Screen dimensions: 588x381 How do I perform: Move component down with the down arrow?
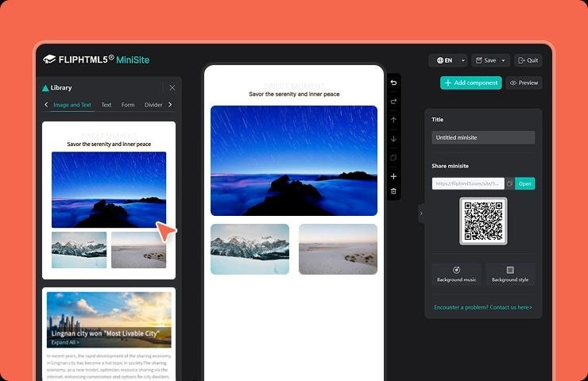tap(393, 139)
